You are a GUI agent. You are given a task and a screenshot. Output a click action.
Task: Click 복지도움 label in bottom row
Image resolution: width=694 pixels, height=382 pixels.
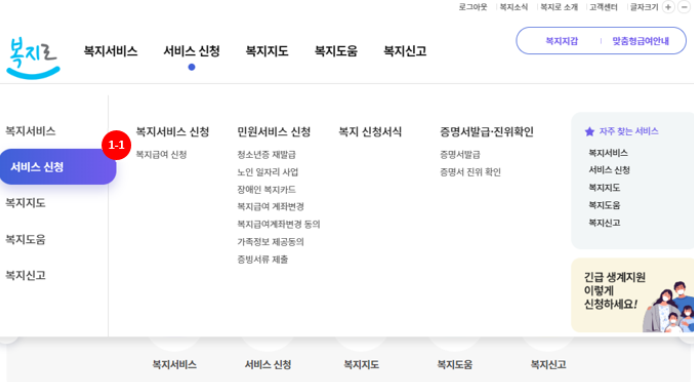coord(455,365)
